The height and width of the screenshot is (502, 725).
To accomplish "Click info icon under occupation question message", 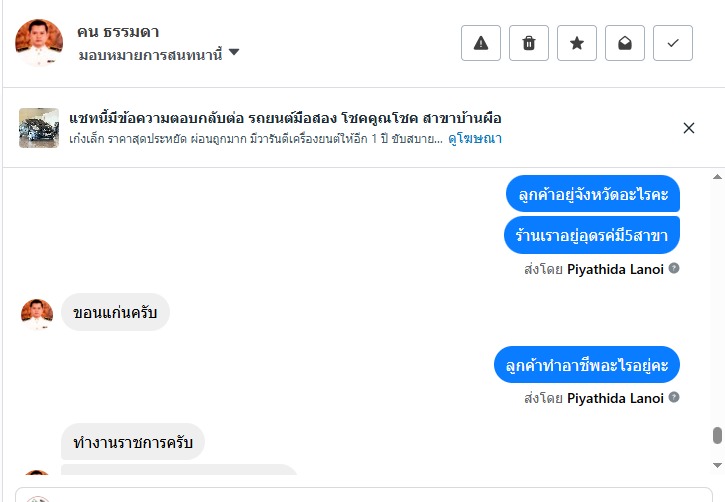I will coord(674,397).
